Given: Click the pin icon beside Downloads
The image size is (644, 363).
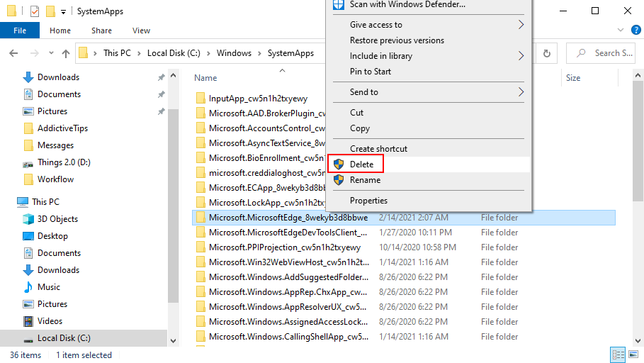Looking at the screenshot, I should pos(161,77).
